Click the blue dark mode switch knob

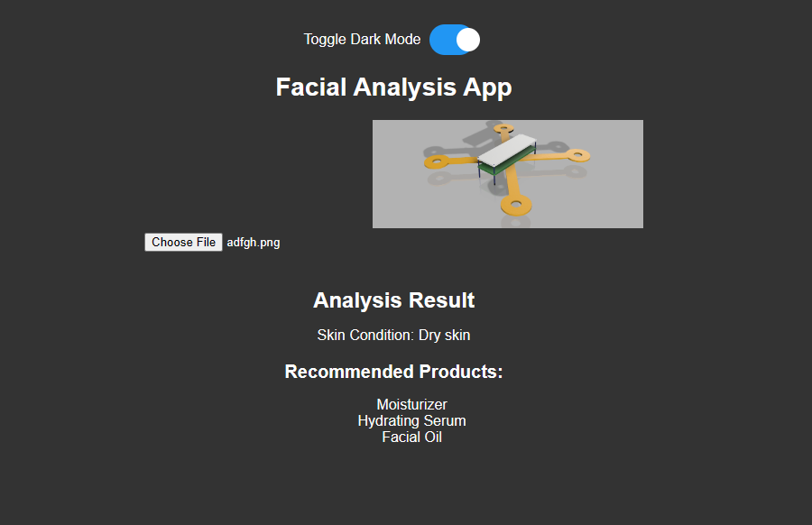[465, 40]
